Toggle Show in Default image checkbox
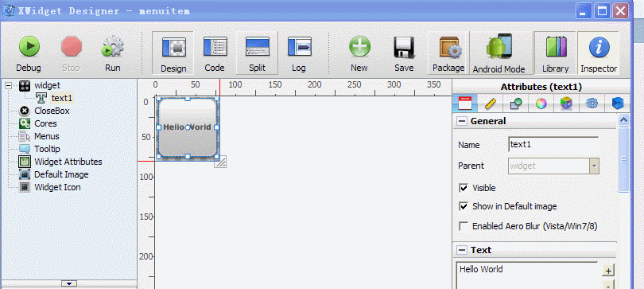This screenshot has width=644, height=289. pos(464,206)
